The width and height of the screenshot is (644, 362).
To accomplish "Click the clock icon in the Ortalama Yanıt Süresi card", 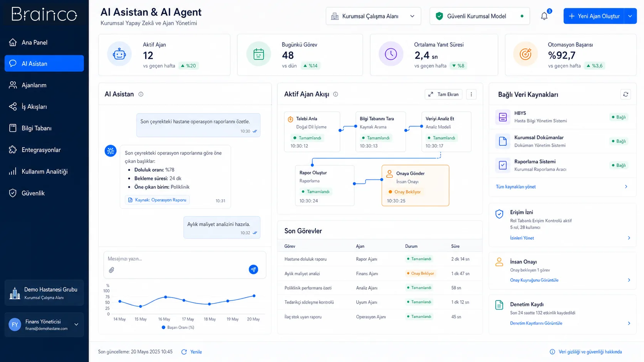I will tap(391, 54).
